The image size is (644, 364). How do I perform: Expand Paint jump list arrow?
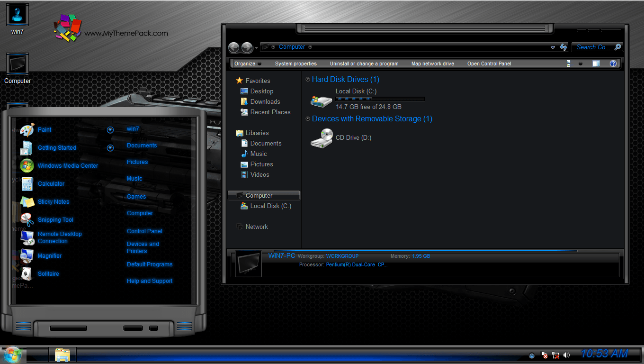[110, 130]
